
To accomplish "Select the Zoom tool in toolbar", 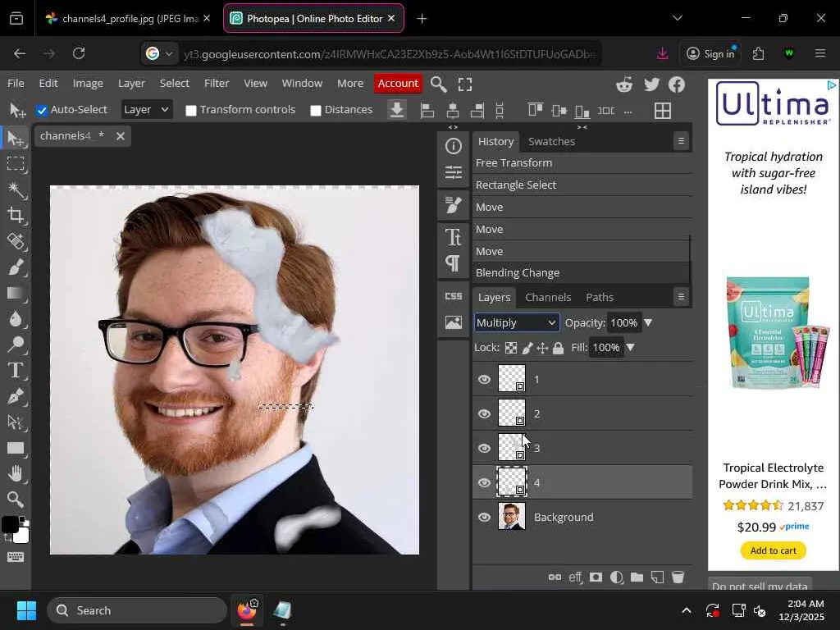I will 15,499.
